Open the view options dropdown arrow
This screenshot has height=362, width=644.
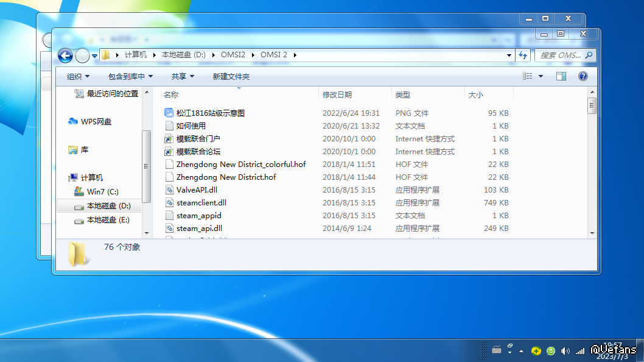coord(541,76)
